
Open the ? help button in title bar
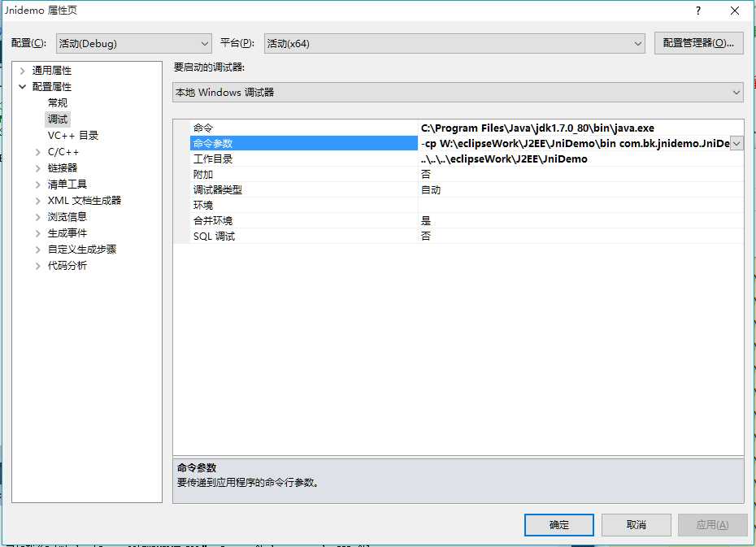click(698, 11)
